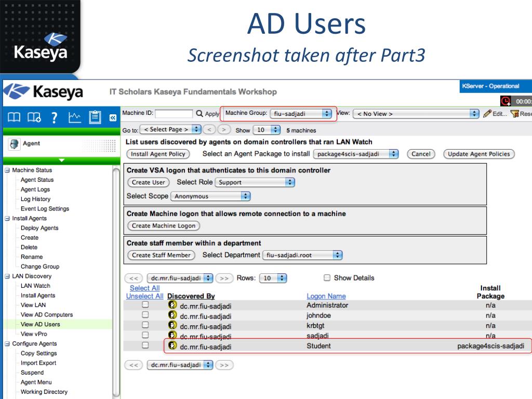Image resolution: width=532 pixels, height=399 pixels.
Task: Open the book help icon in toolbar
Action: tap(14, 117)
